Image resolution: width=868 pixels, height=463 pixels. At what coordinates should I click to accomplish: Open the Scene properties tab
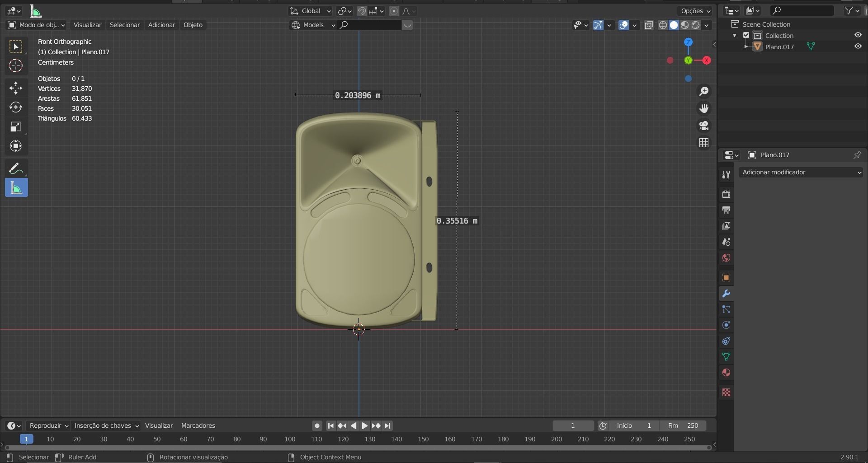point(726,242)
